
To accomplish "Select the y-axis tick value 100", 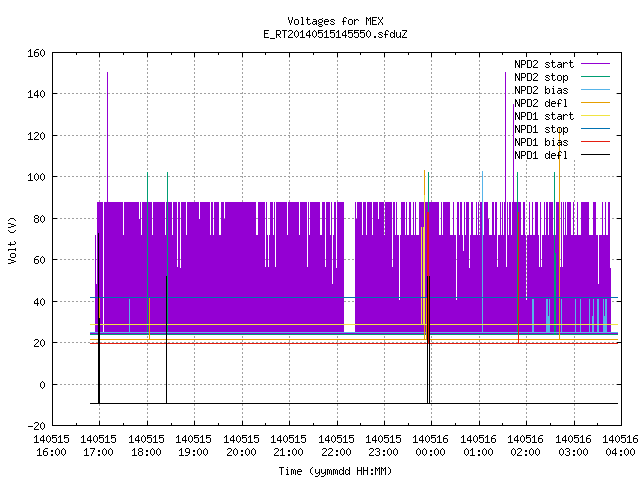I will pyautogui.click(x=36, y=177).
